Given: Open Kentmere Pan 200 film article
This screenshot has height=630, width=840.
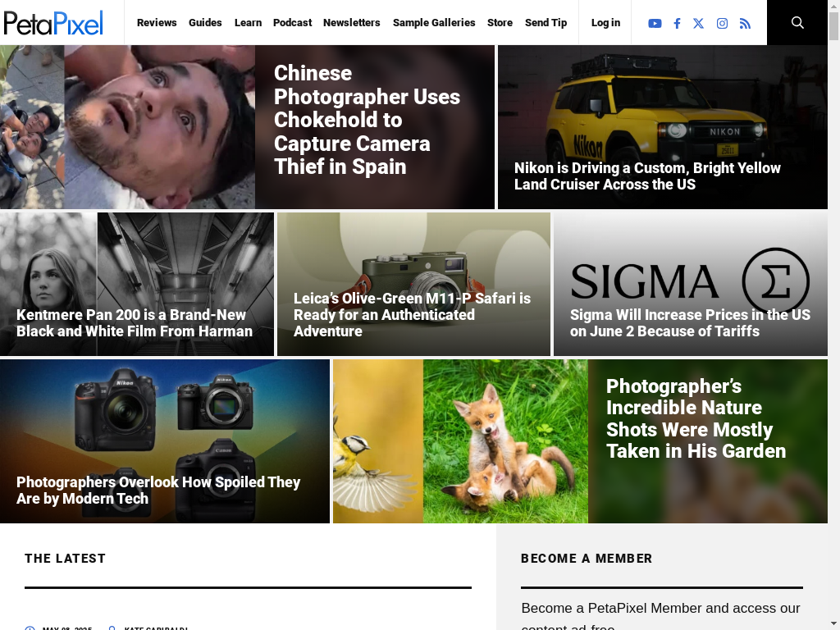Looking at the screenshot, I should click(135, 323).
